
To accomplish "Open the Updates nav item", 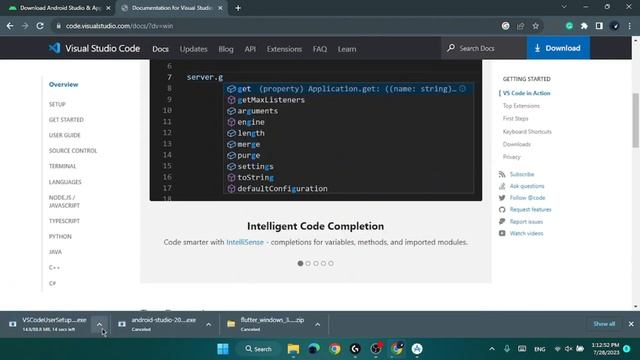I will (193, 49).
